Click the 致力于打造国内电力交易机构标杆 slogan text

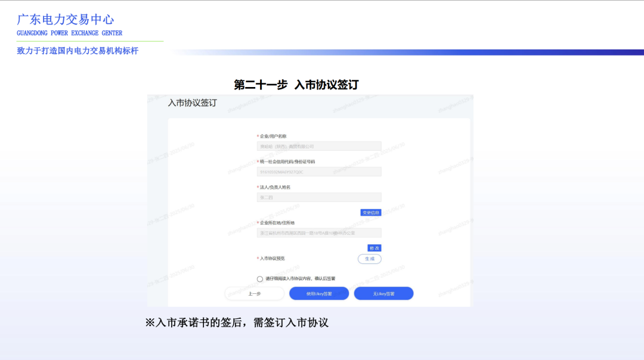coord(78,51)
